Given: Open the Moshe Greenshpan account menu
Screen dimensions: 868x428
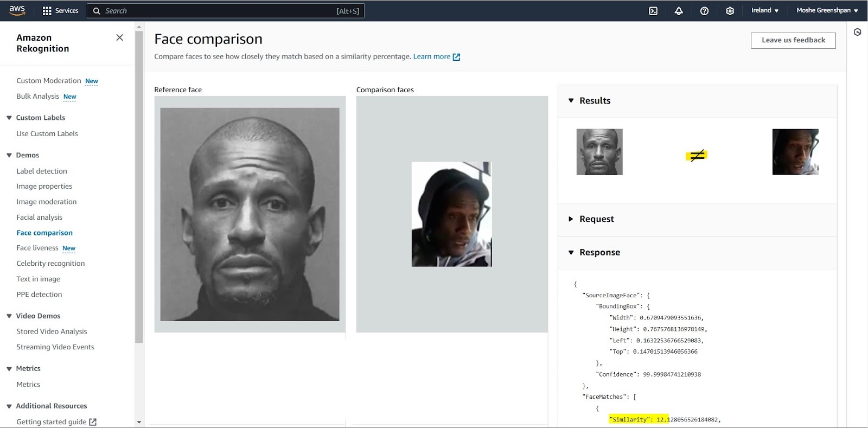Looking at the screenshot, I should coord(827,10).
